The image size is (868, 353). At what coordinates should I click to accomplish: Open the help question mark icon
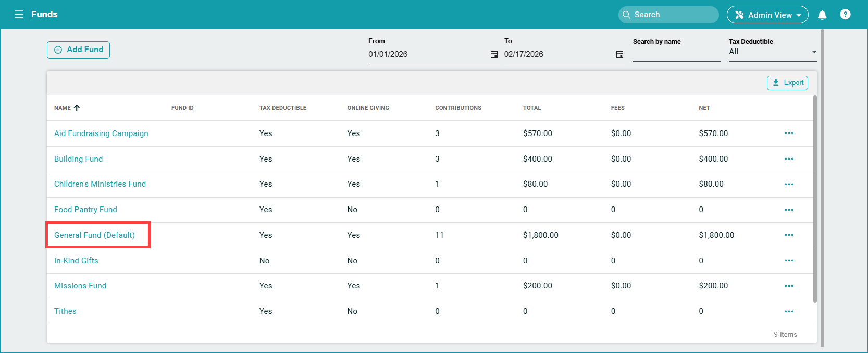(845, 15)
